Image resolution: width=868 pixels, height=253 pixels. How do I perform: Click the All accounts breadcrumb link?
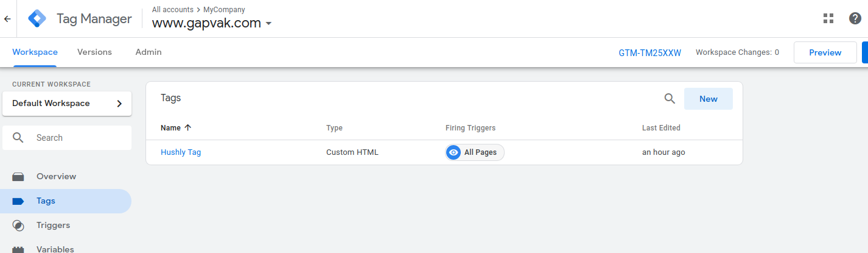pos(172,10)
